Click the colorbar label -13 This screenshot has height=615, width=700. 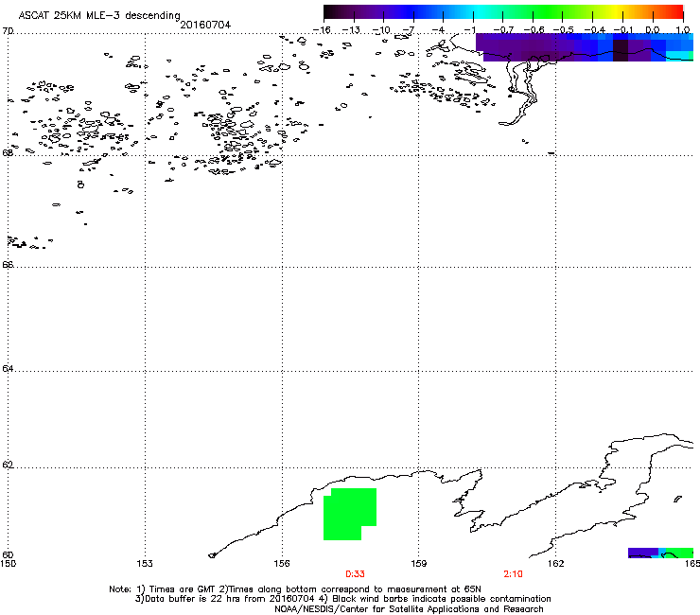351,30
